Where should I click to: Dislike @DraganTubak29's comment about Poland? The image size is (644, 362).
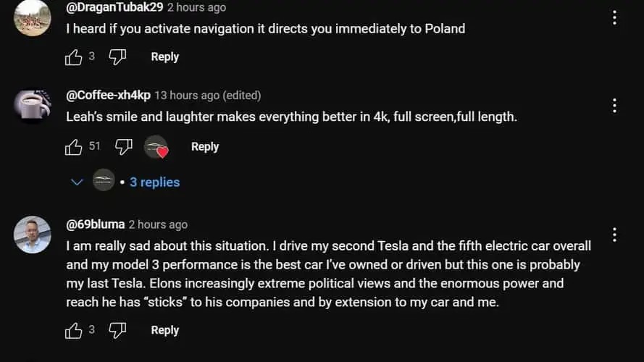tap(117, 57)
